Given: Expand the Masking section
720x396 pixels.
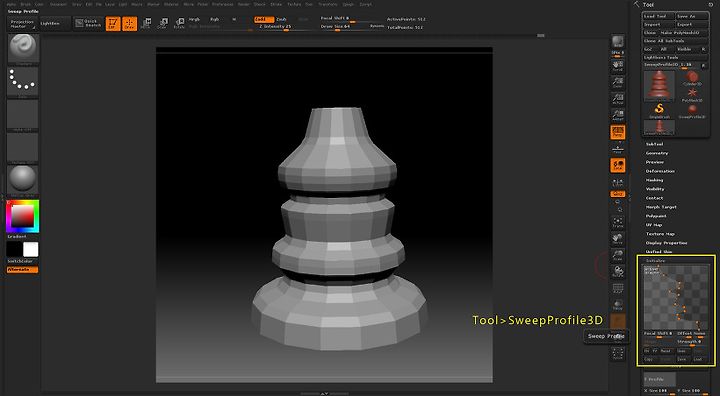Looking at the screenshot, I should 654,180.
